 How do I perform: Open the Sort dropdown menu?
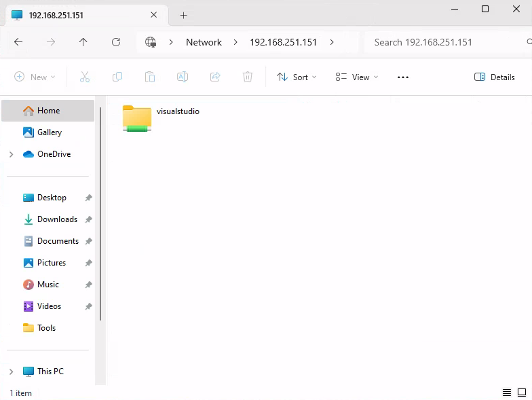click(x=297, y=77)
